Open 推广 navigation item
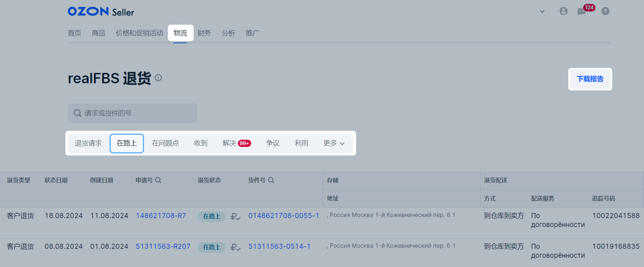The height and width of the screenshot is (267, 644). (x=252, y=33)
